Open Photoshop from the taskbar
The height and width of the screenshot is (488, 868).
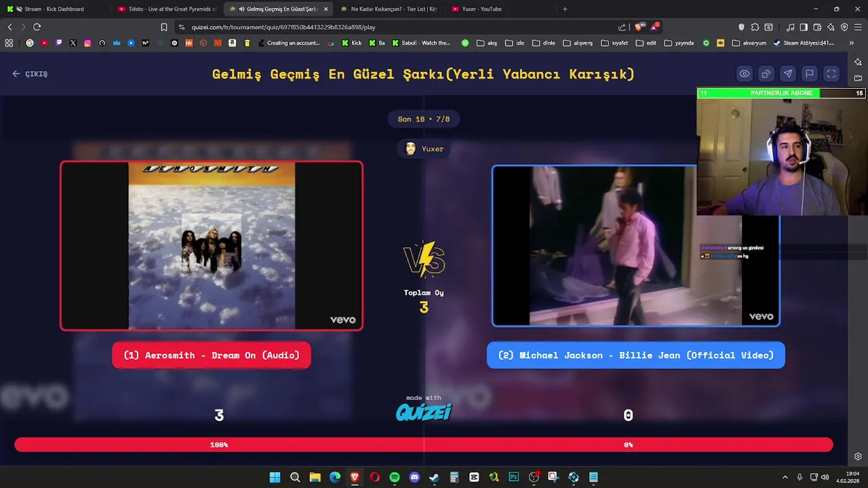(514, 477)
